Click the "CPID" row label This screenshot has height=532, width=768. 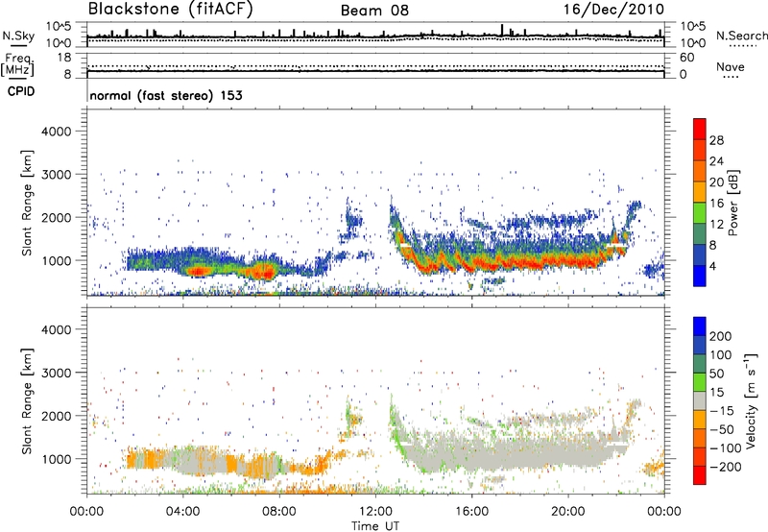coord(21,91)
